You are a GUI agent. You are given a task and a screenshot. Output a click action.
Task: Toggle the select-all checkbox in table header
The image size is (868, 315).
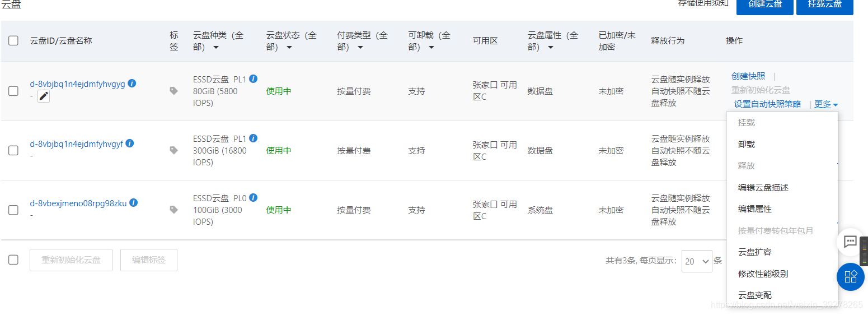click(x=13, y=40)
